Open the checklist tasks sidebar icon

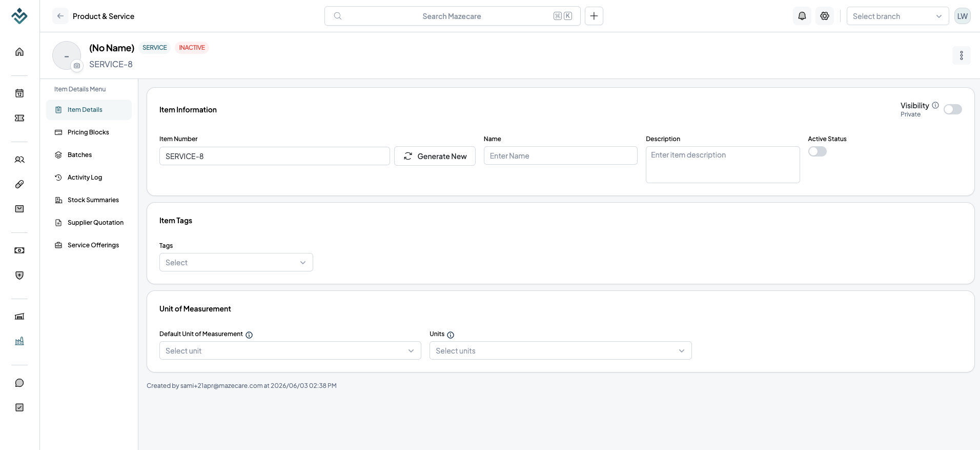tap(19, 407)
